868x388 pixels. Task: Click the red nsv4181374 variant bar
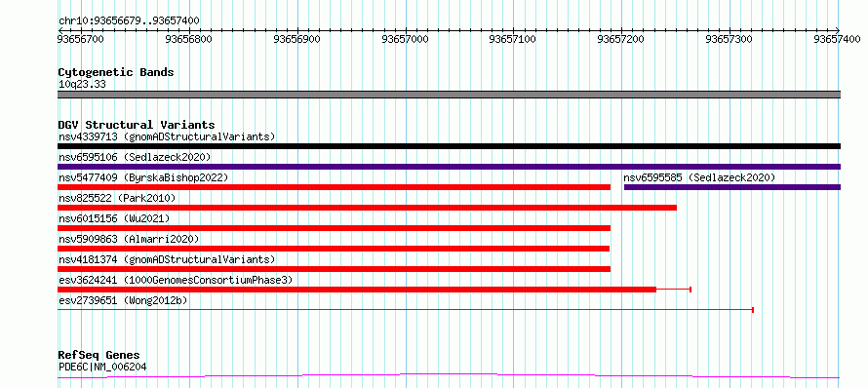[334, 269]
